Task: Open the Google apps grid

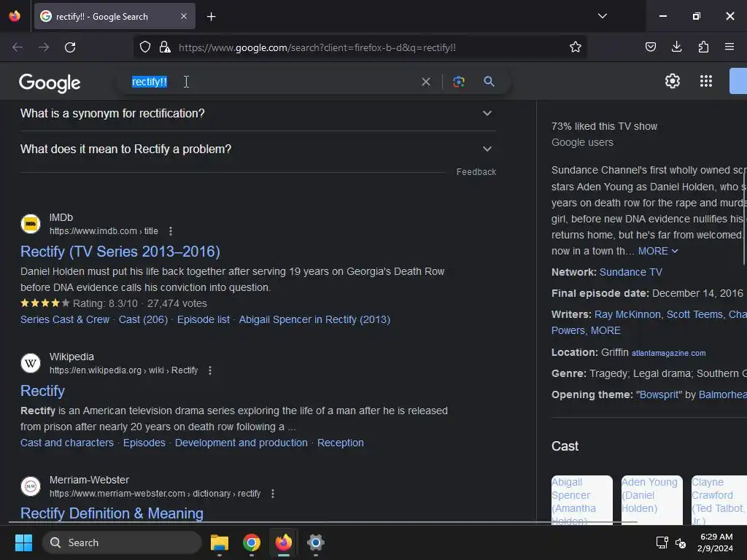Action: (x=706, y=81)
